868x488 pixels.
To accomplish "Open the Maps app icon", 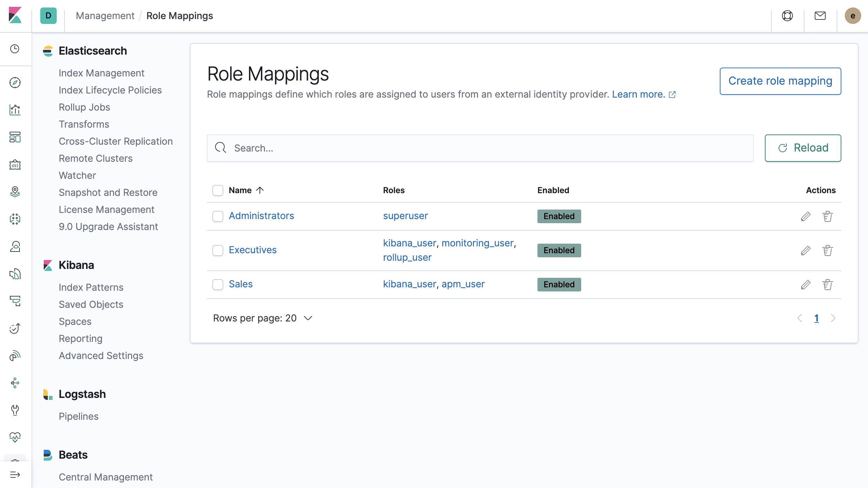I will tap(15, 192).
